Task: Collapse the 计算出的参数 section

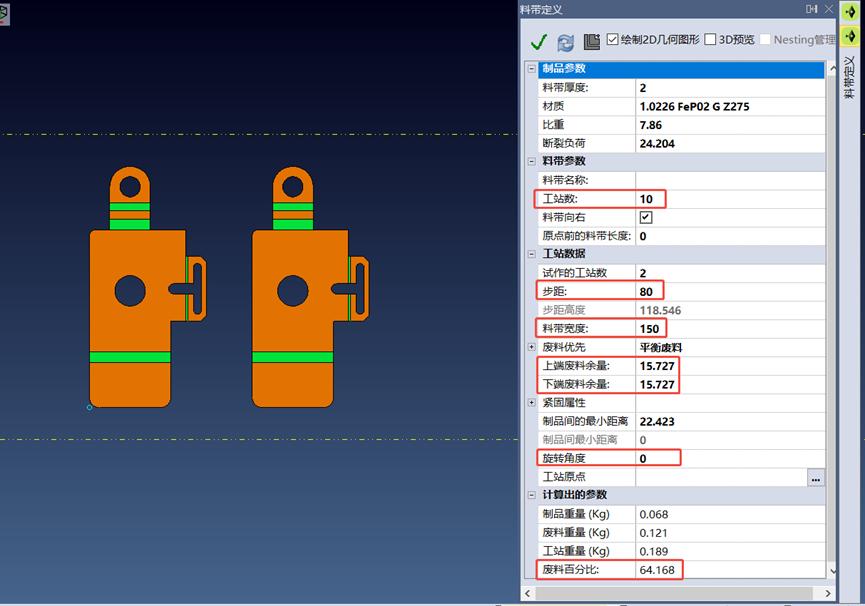Action: coord(532,495)
